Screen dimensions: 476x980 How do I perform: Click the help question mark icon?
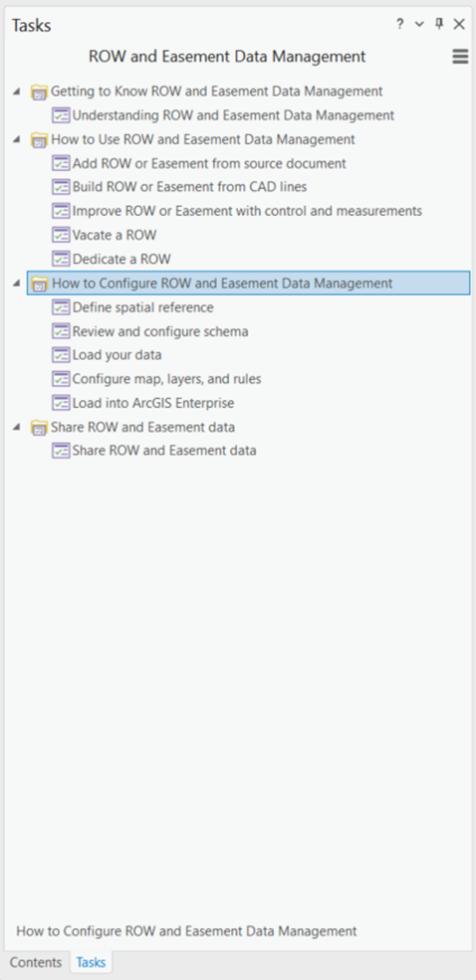coord(399,24)
